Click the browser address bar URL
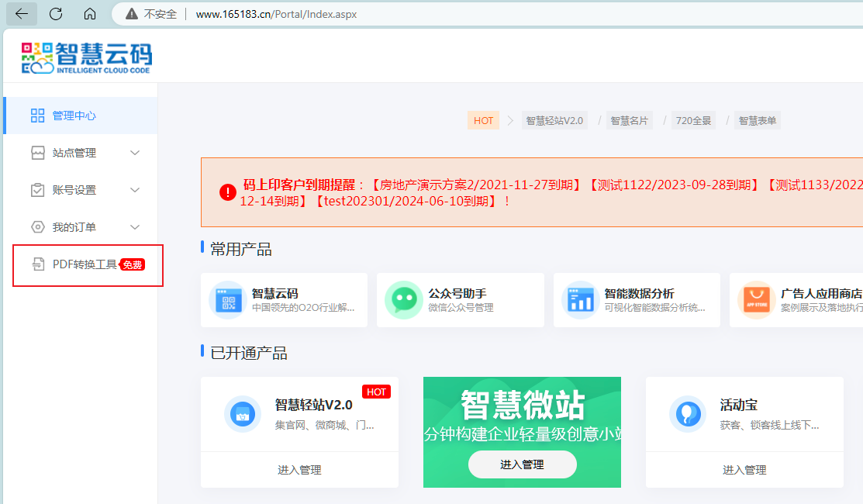The image size is (863, 504). click(x=276, y=14)
